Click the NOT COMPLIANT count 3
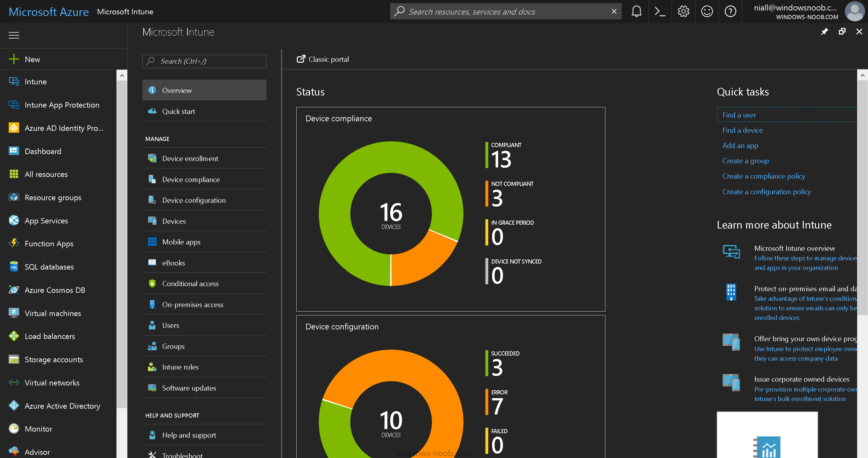This screenshot has width=868, height=458. coord(497,198)
